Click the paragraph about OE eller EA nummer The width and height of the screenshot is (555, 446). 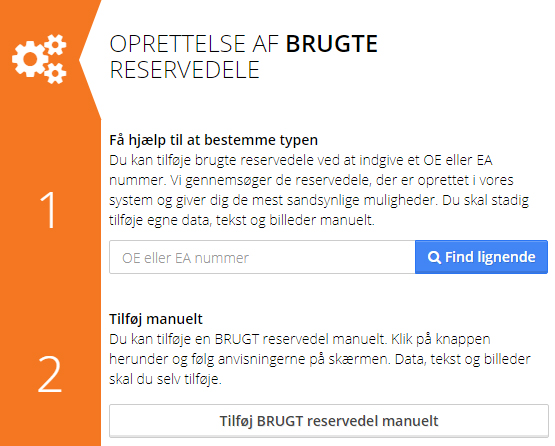coord(319,190)
